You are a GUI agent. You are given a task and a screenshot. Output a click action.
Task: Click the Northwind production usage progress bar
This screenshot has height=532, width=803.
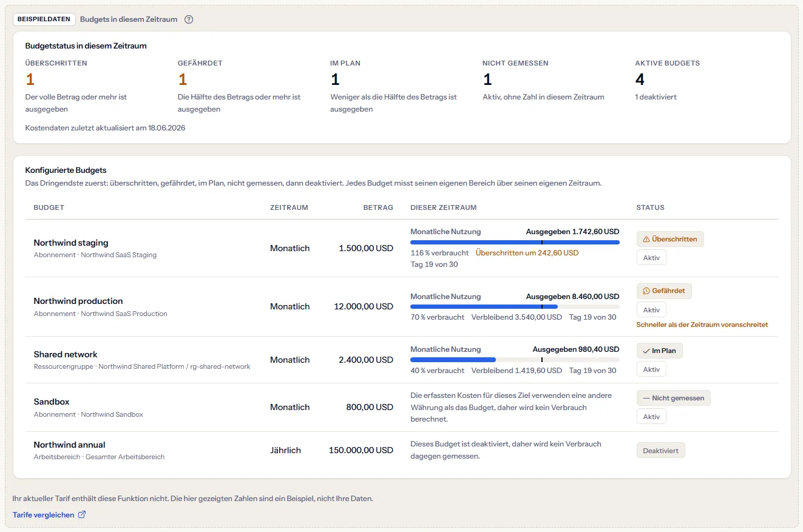point(515,307)
